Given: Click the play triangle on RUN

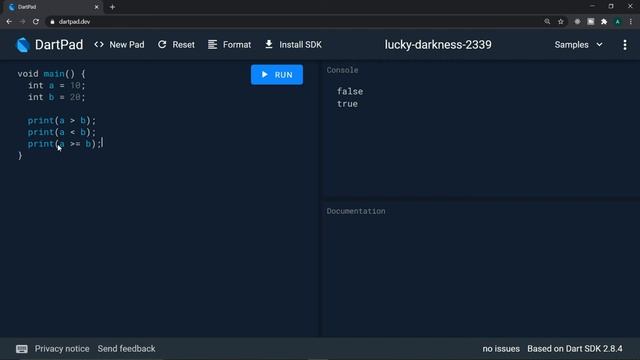Looking at the screenshot, I should click(264, 74).
